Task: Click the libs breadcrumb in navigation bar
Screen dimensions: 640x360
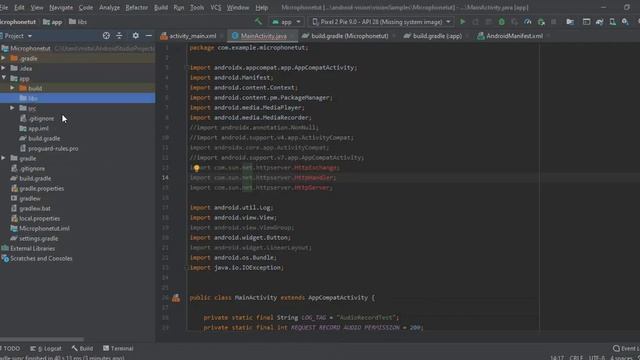Action: 78,22
